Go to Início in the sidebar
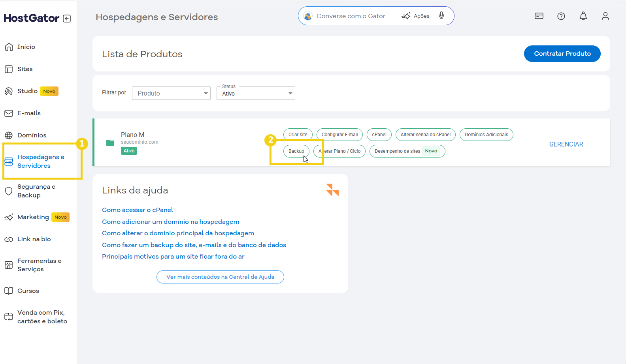Image resolution: width=626 pixels, height=364 pixels. (26, 47)
